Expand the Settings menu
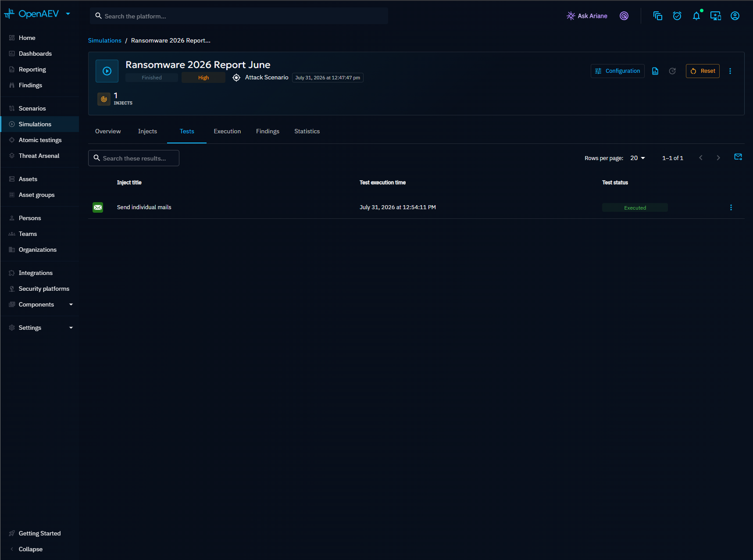The image size is (753, 560). (x=40, y=328)
